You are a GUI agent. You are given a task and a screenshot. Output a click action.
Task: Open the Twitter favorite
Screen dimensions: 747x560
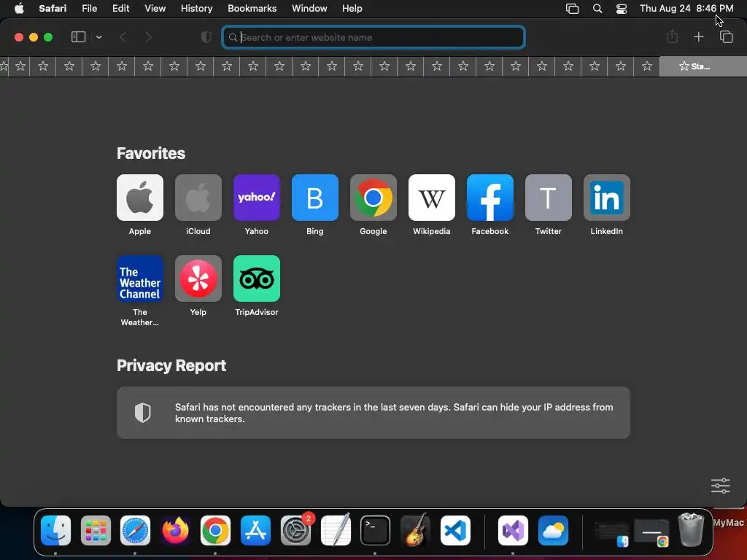(x=549, y=198)
